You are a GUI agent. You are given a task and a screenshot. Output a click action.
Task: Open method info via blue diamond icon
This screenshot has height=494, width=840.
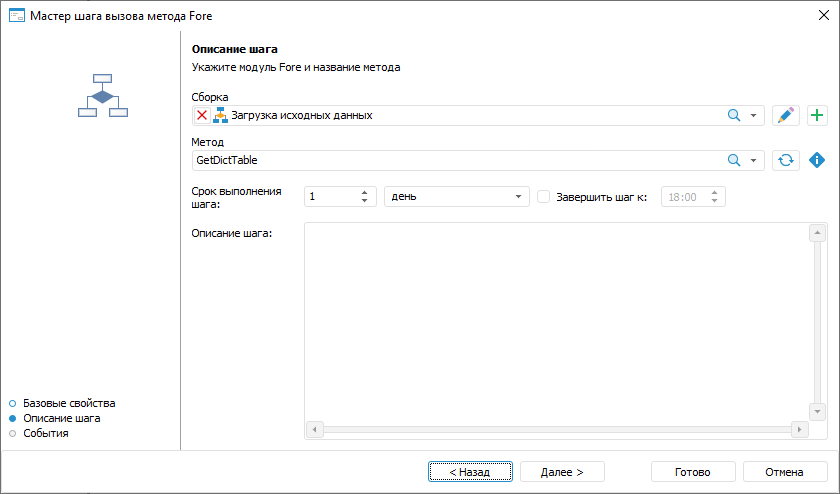[817, 160]
